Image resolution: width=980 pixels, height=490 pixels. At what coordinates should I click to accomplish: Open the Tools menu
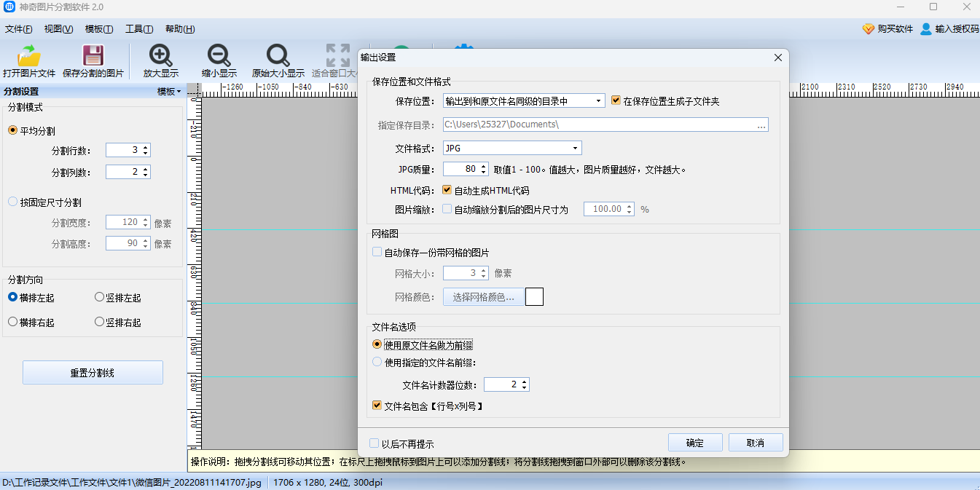pyautogui.click(x=139, y=29)
